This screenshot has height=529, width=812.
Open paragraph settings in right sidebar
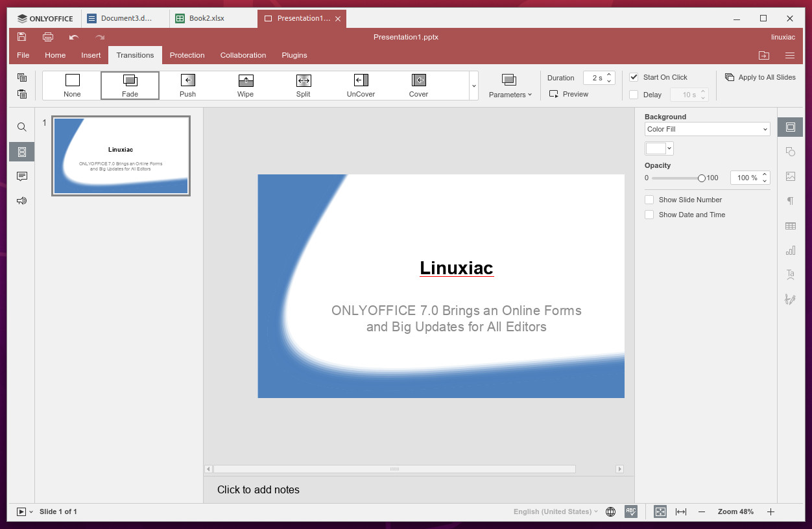coord(790,201)
